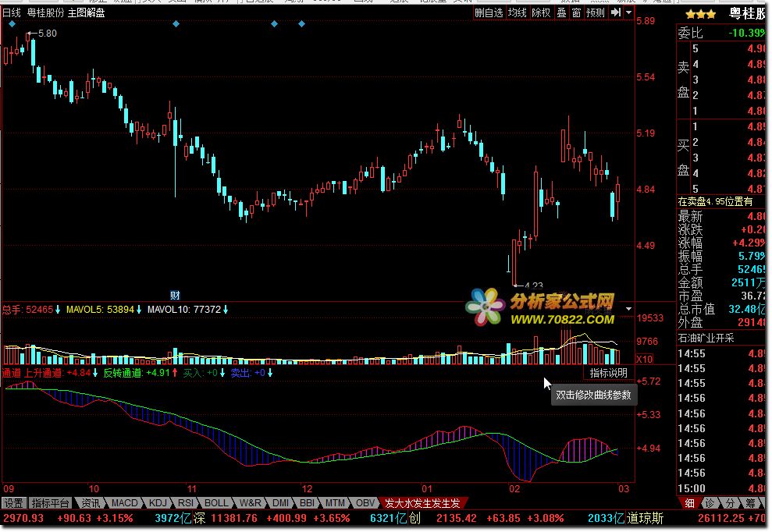Click the 窗 window button

[x=576, y=12]
